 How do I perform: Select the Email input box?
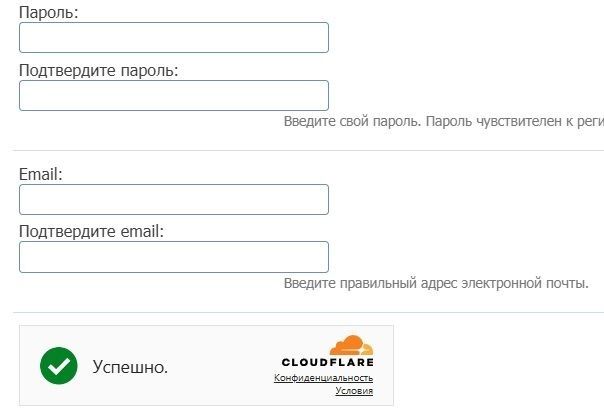coord(174,199)
